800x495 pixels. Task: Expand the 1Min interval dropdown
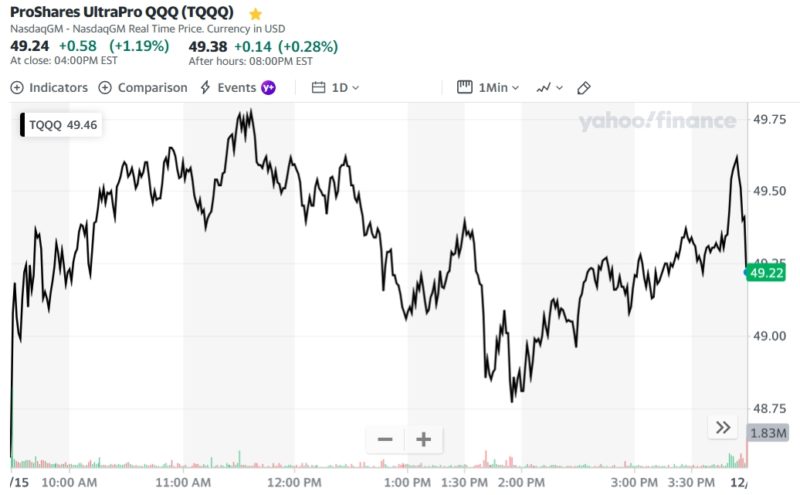click(499, 88)
